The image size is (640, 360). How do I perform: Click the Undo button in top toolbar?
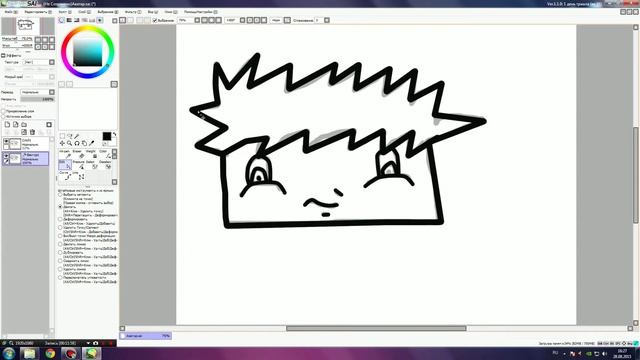[122, 20]
